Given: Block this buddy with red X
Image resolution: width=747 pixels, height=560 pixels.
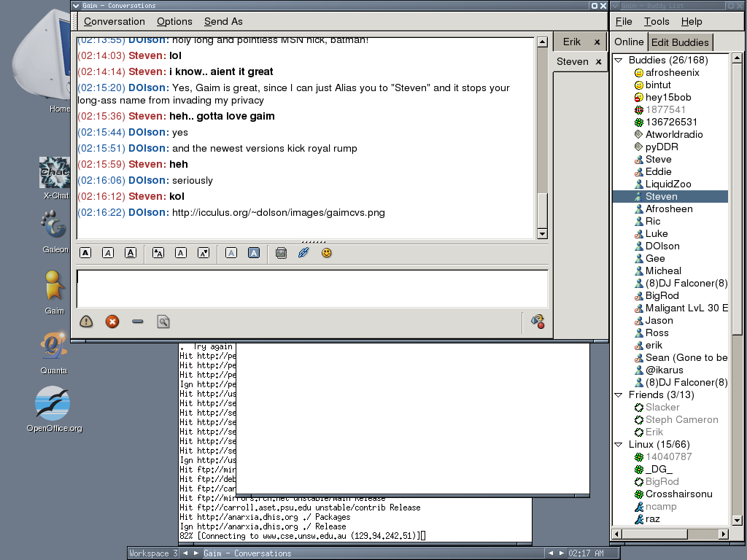Looking at the screenshot, I should (112, 322).
